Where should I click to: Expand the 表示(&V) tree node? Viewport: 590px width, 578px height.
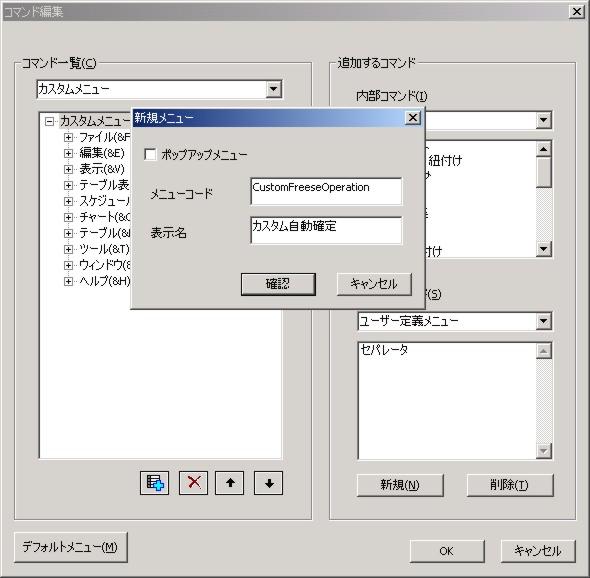pyautogui.click(x=68, y=169)
